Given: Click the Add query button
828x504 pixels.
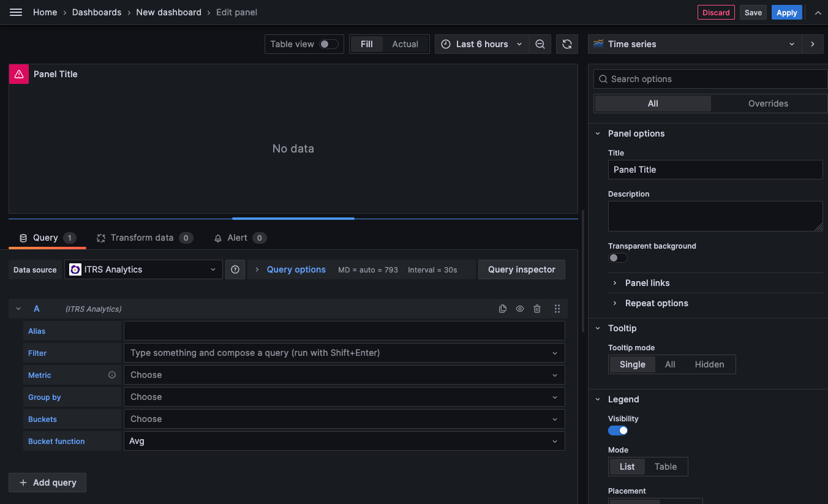Looking at the screenshot, I should point(48,483).
